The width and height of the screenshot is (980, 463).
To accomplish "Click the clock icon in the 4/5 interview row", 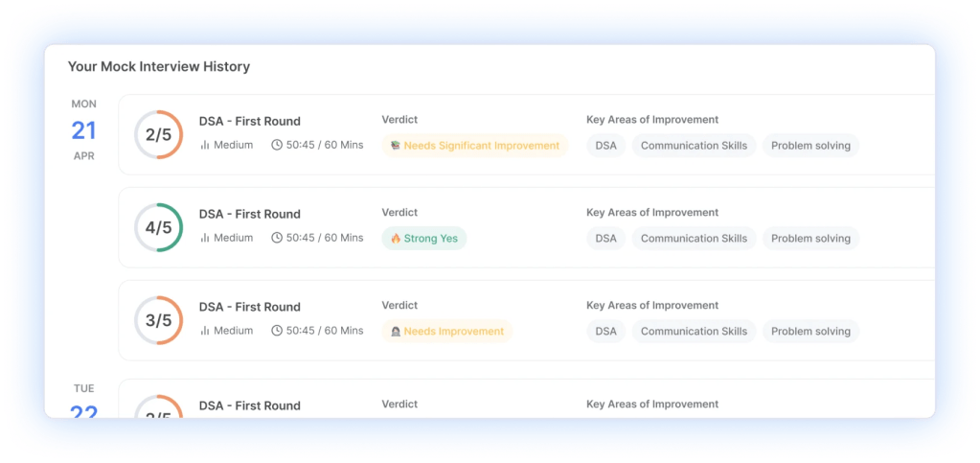I will pyautogui.click(x=277, y=238).
